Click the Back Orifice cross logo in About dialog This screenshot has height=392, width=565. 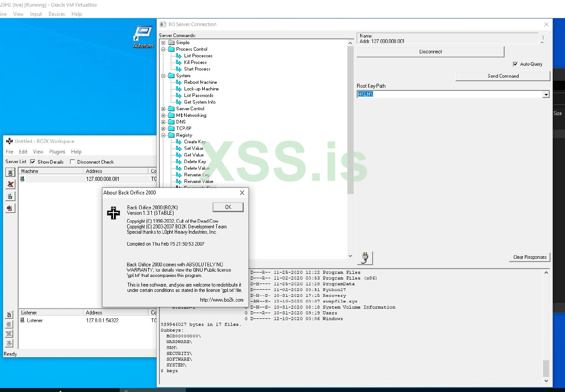[113, 213]
